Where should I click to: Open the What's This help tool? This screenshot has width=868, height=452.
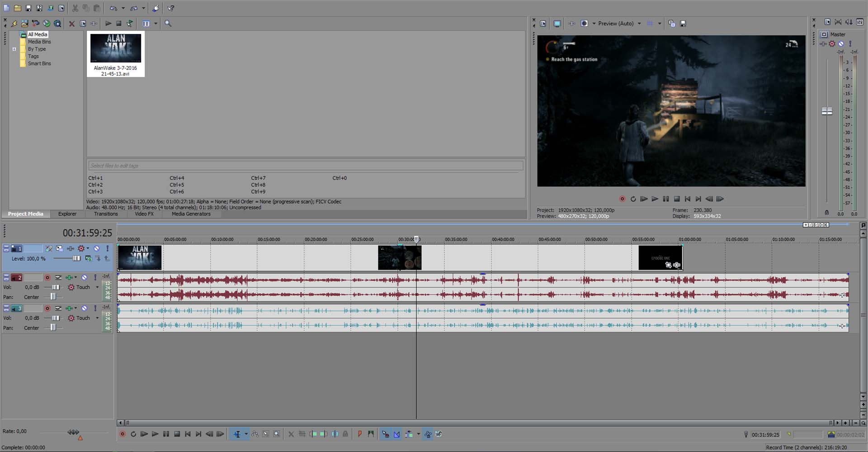[x=171, y=8]
